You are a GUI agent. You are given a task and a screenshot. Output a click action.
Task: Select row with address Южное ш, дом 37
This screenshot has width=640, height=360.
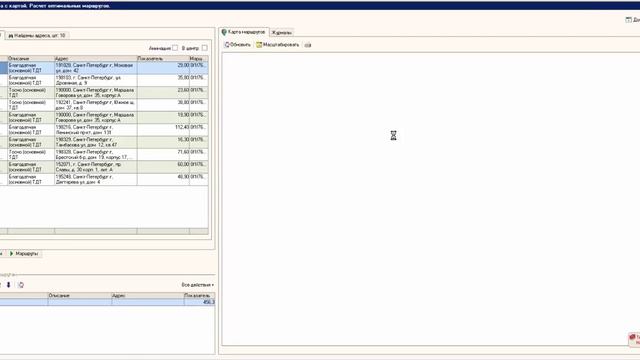click(104, 105)
